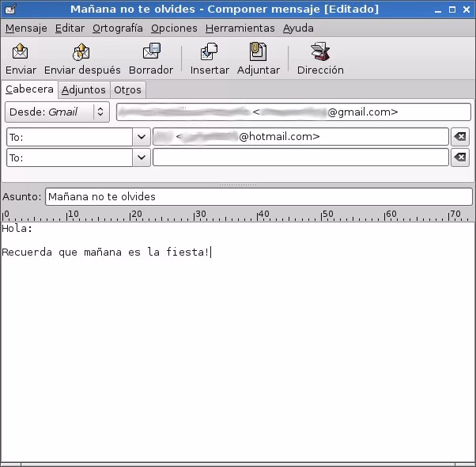The width and height of the screenshot is (476, 467).
Task: Attach a file with the Adjuntar icon
Action: 258,51
